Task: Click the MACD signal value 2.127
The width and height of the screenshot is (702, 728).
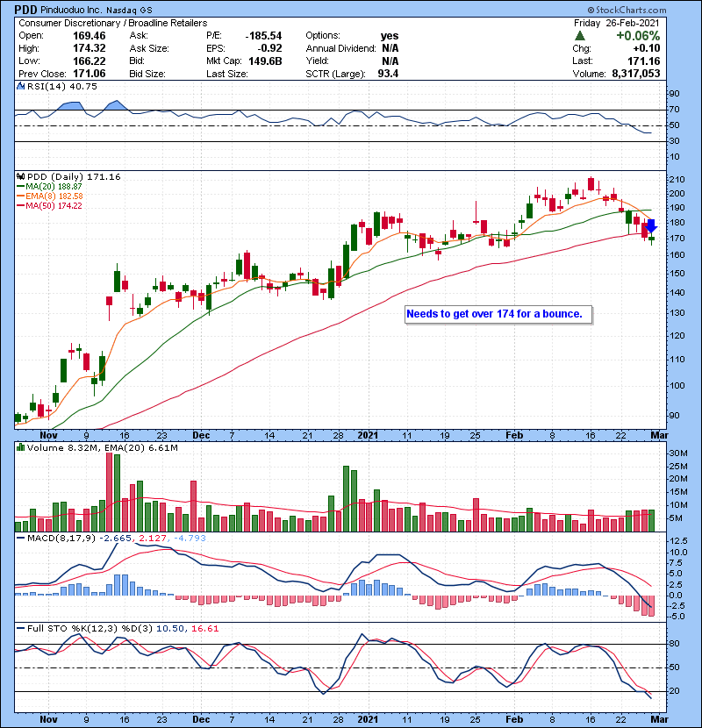Action: coord(153,539)
